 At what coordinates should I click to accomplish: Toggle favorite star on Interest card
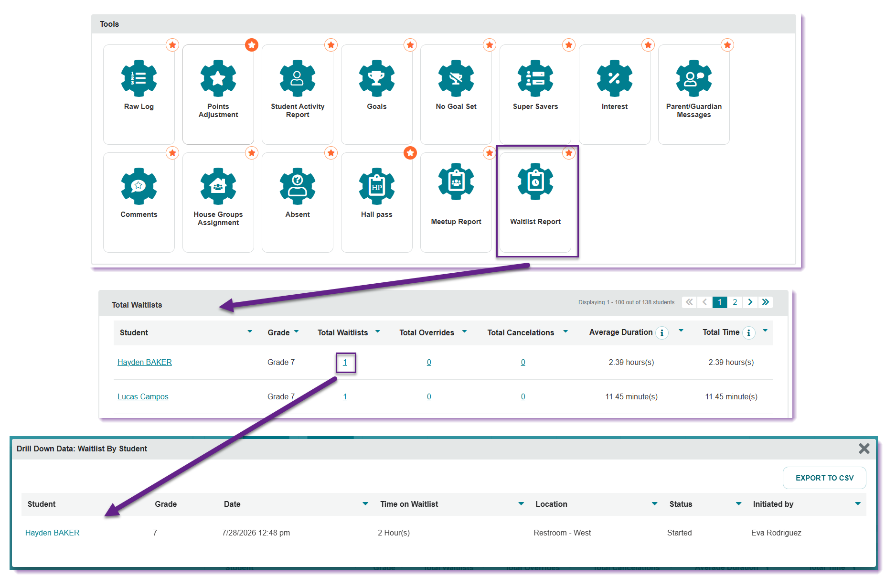coord(648,45)
